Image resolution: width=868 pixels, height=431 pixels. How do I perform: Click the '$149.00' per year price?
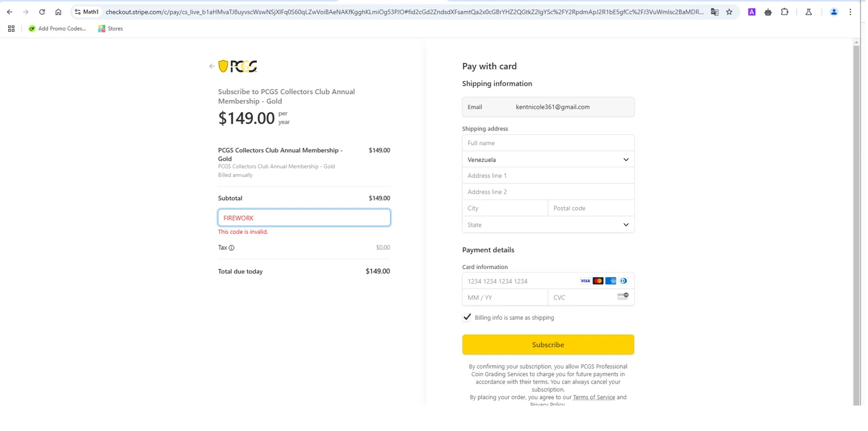point(247,118)
